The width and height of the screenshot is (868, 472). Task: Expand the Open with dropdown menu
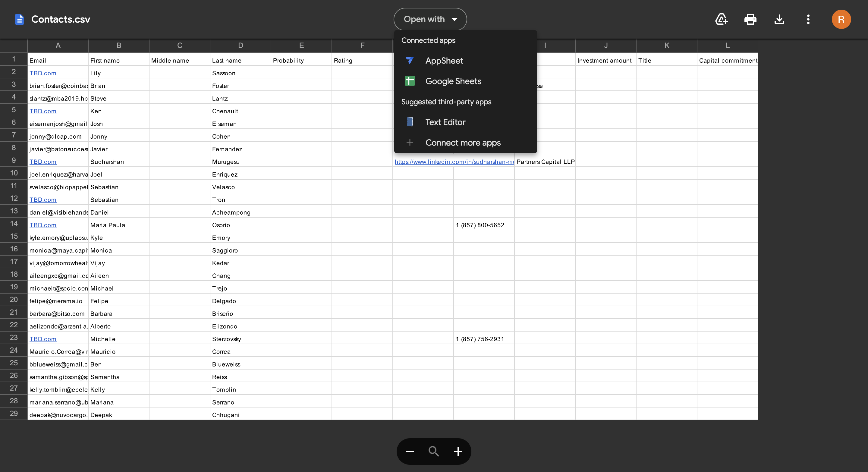click(x=430, y=19)
